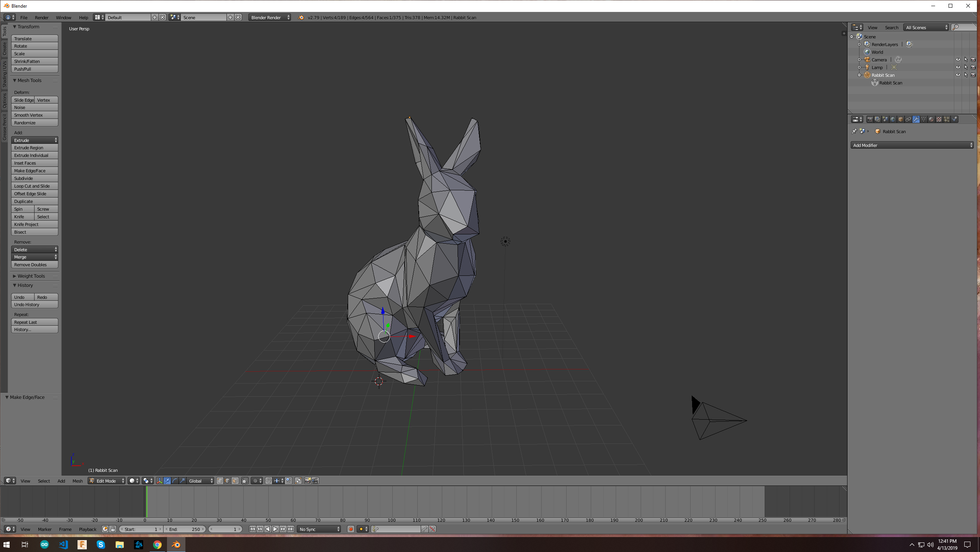Toggle Camera selectability arrow icon

(966, 59)
